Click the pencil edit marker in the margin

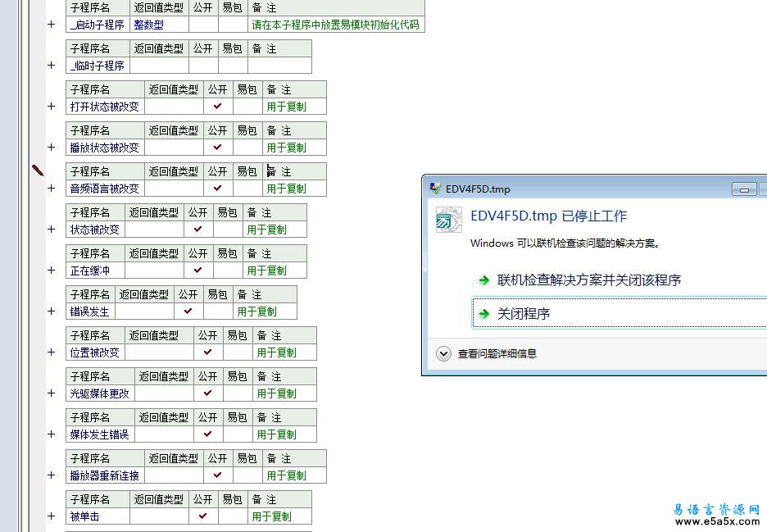point(38,171)
